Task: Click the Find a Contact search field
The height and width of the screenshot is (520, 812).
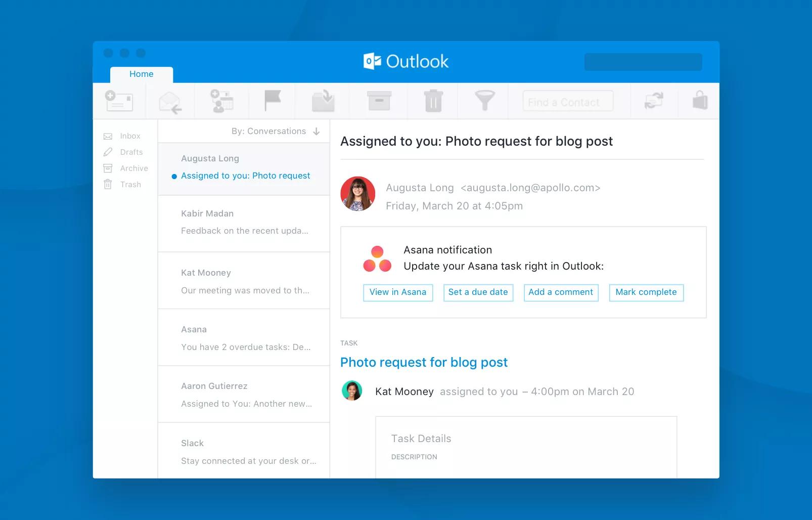Action: [568, 102]
